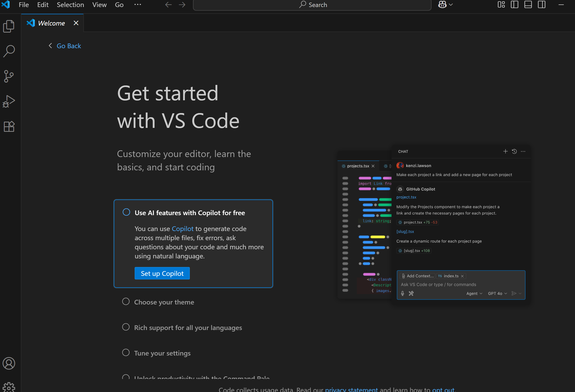Open the Search view in activity bar
Screen dimensions: 575x392
[9, 51]
